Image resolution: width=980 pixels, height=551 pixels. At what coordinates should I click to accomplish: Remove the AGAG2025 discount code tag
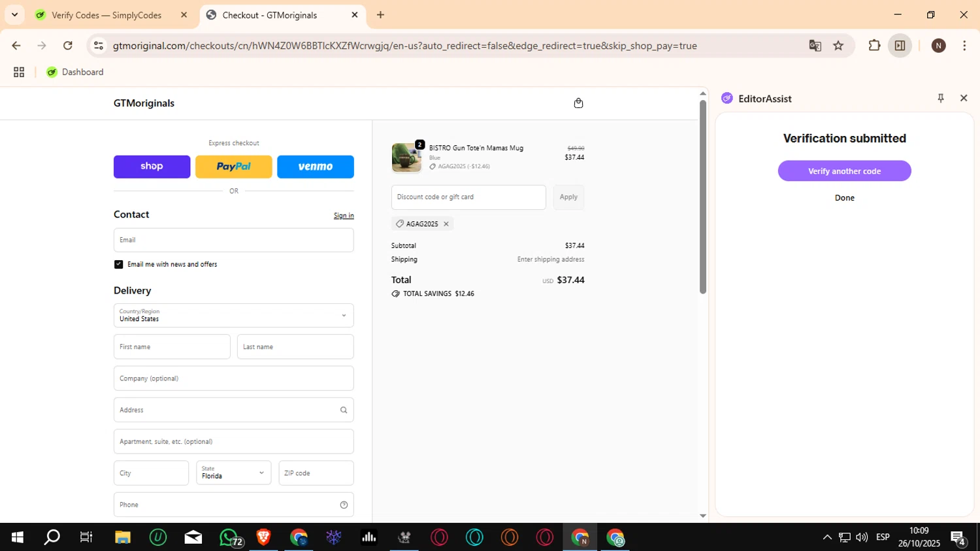pos(446,224)
